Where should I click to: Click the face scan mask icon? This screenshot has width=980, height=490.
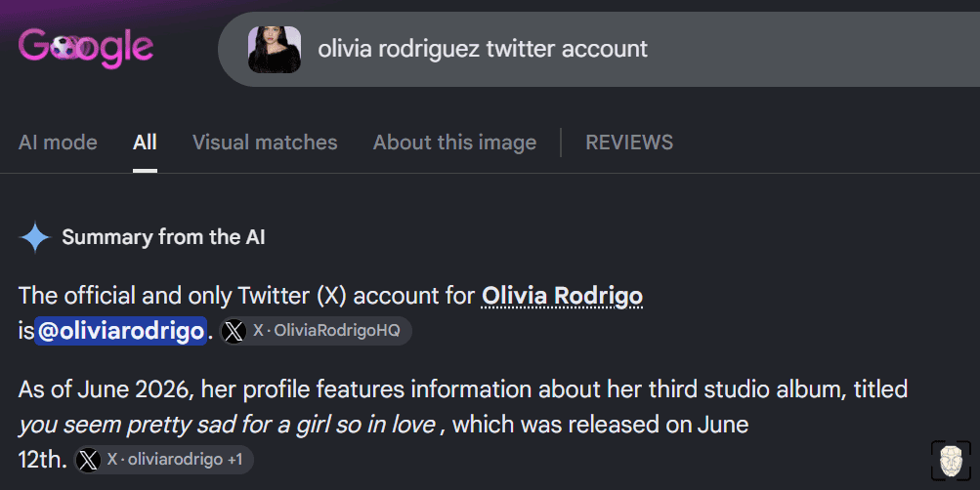click(x=951, y=461)
